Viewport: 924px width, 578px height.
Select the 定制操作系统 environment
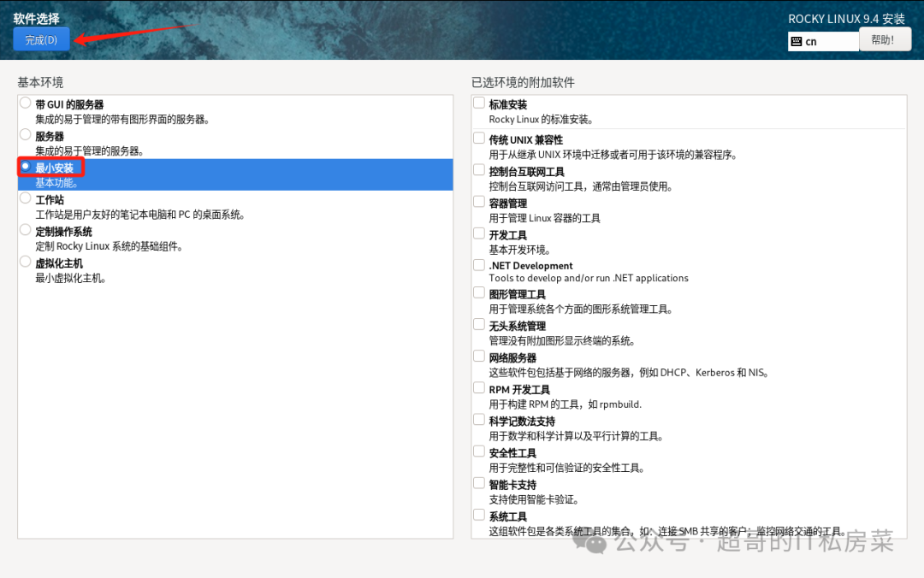26,231
